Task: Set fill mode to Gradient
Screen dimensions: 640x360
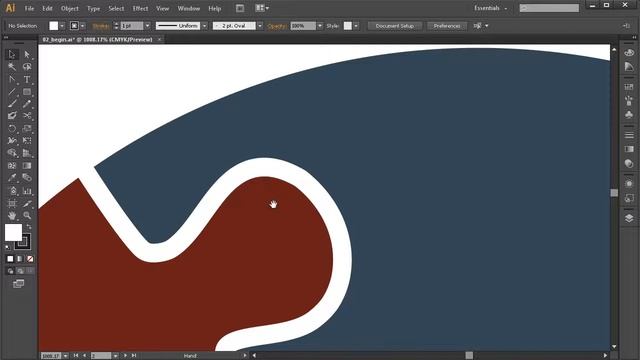Action: [x=20, y=259]
